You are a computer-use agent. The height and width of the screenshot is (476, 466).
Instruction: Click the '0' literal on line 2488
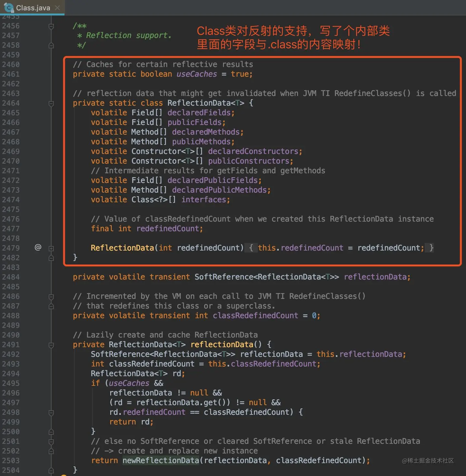(x=314, y=316)
